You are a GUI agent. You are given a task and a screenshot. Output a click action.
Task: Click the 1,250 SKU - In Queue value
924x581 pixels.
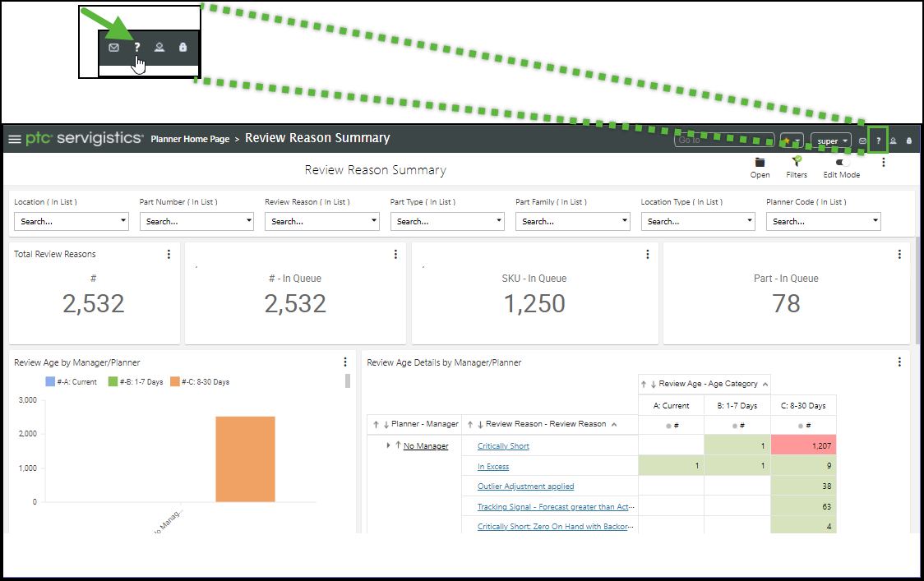coord(534,304)
